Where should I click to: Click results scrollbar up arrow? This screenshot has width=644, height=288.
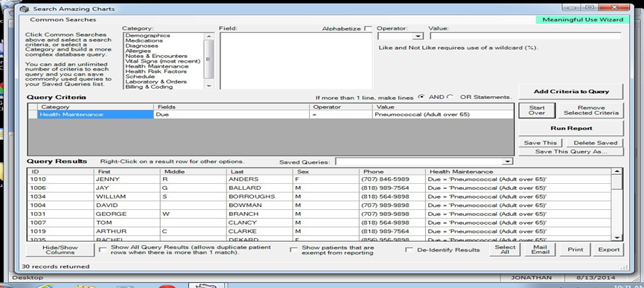pyautogui.click(x=616, y=171)
